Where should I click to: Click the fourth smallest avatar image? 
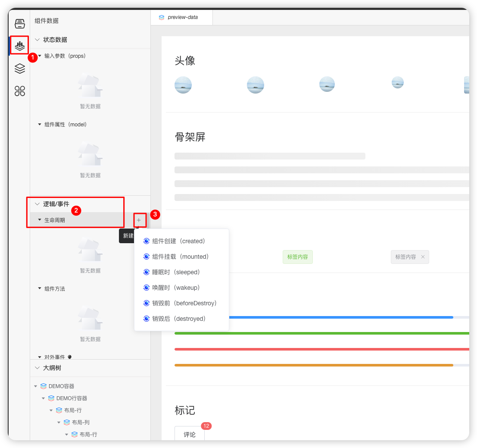[x=398, y=82]
